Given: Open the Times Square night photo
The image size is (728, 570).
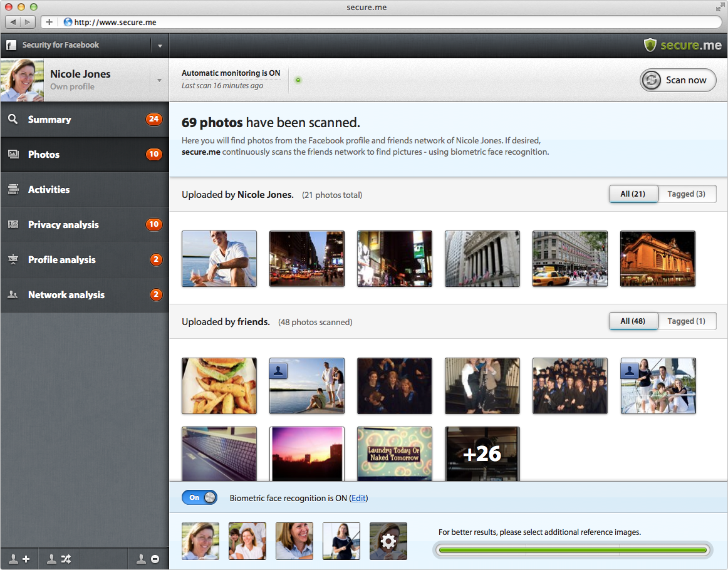Looking at the screenshot, I should click(394, 259).
